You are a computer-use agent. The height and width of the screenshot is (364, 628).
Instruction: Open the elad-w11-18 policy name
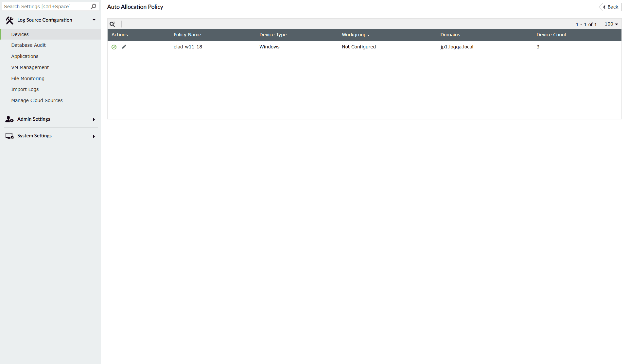[188, 47]
